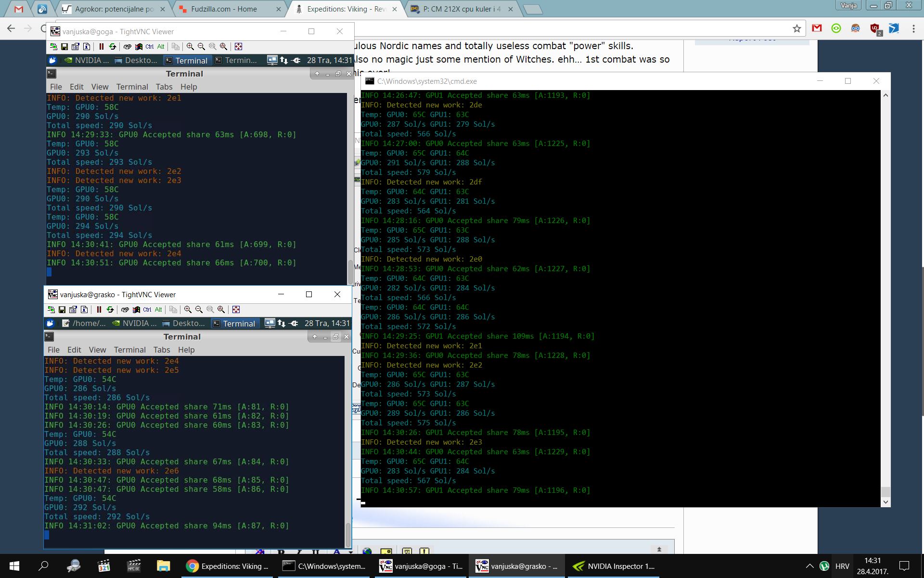This screenshot has width=924, height=578.
Task: Open Tabs menu in grasko terminal window
Action: [162, 350]
